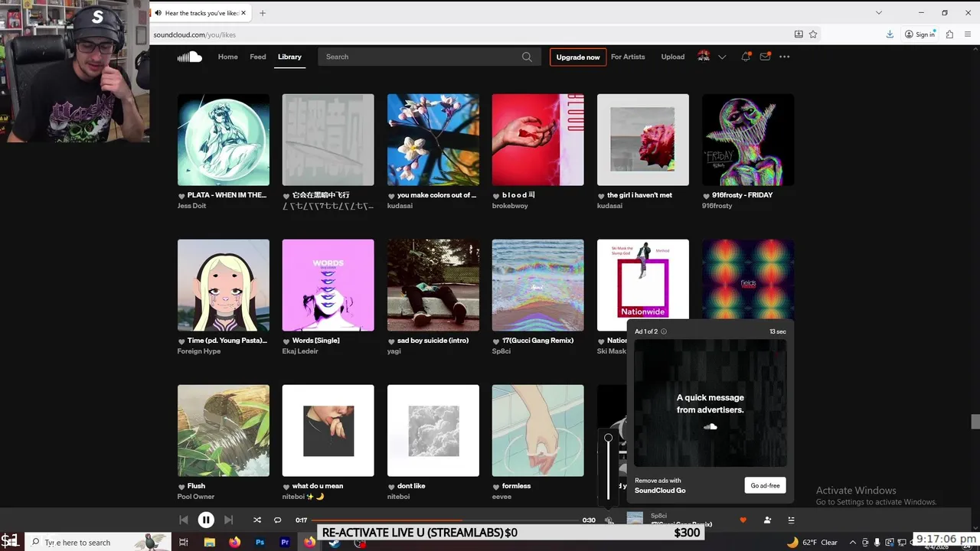
Task: Skip to the previous track
Action: click(x=184, y=520)
